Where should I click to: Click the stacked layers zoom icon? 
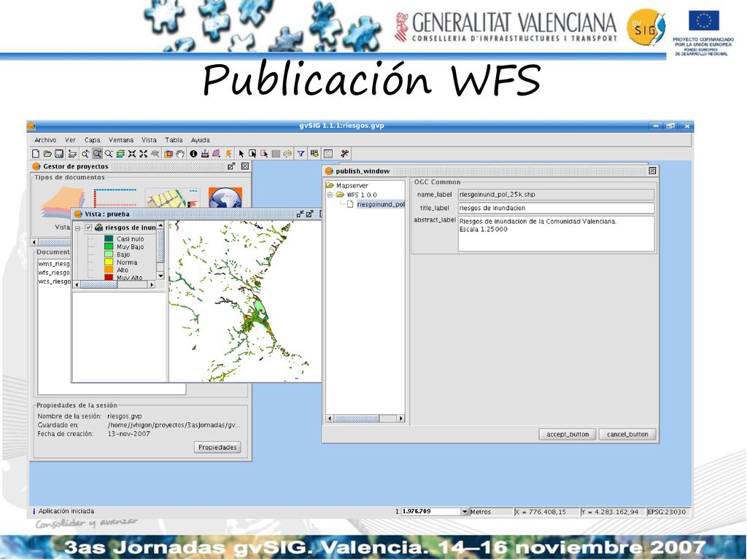pyautogui.click(x=120, y=154)
